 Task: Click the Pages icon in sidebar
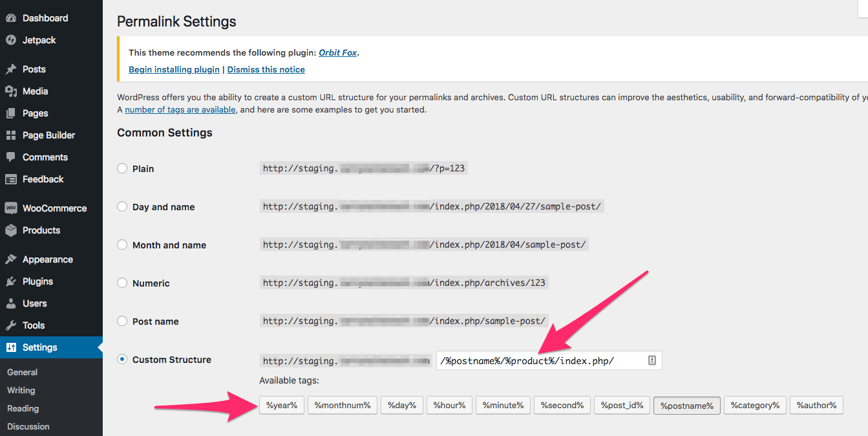[x=11, y=113]
